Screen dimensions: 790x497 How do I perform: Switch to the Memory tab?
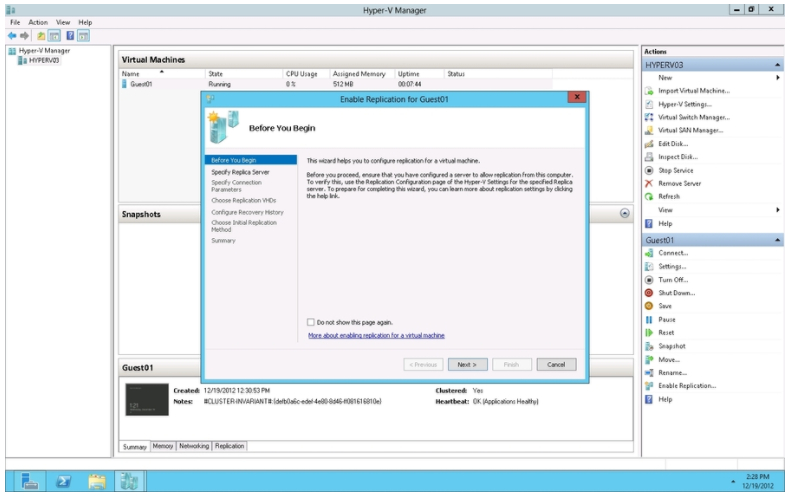(x=163, y=446)
